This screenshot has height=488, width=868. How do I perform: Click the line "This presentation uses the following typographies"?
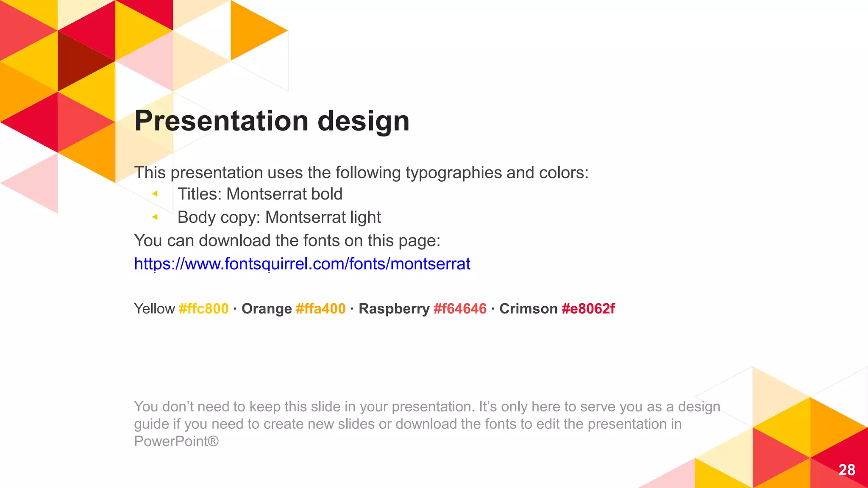pyautogui.click(x=361, y=173)
